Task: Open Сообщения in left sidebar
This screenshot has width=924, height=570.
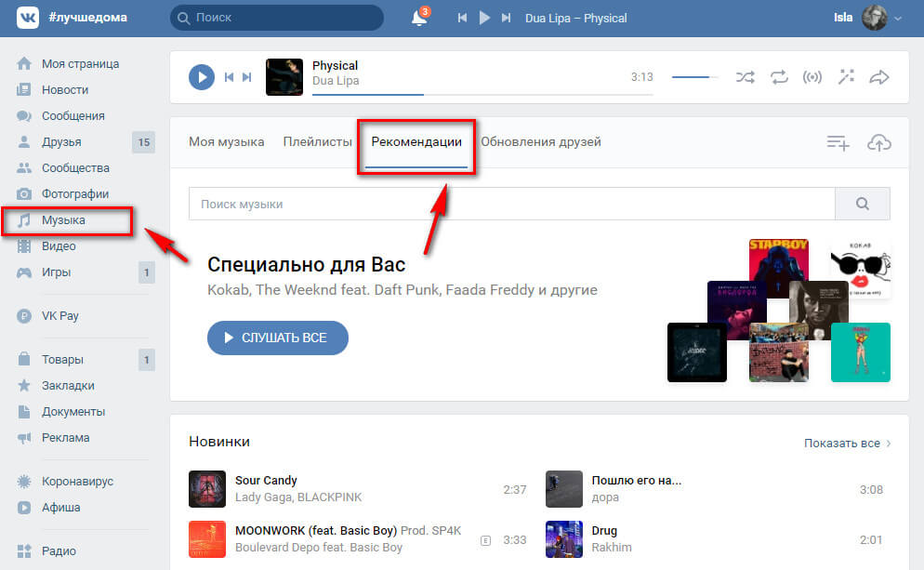Action: click(73, 116)
